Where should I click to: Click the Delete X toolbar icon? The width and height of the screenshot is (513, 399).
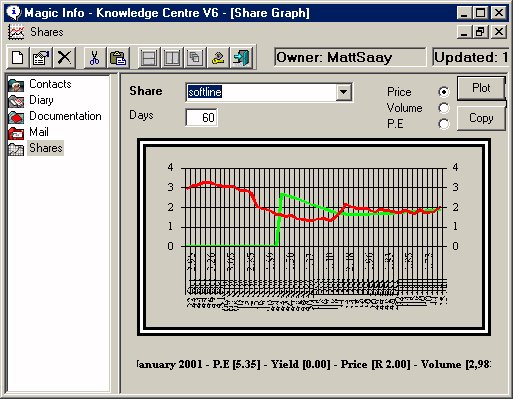point(64,57)
